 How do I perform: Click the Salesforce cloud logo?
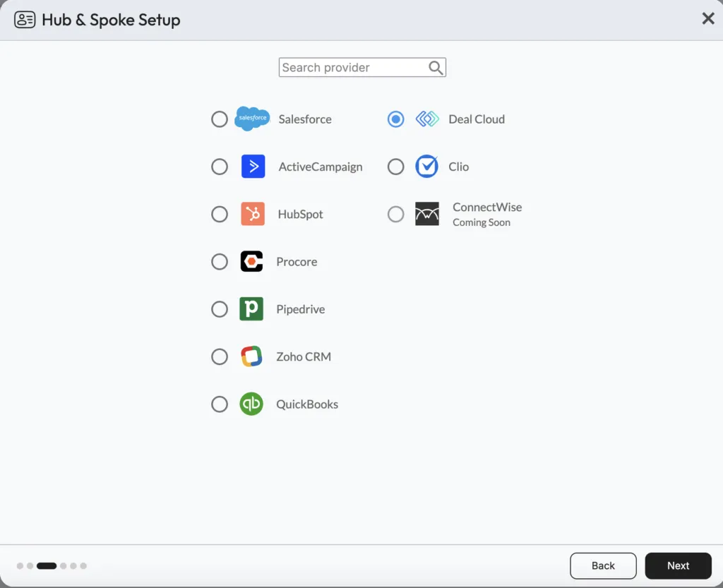click(252, 119)
